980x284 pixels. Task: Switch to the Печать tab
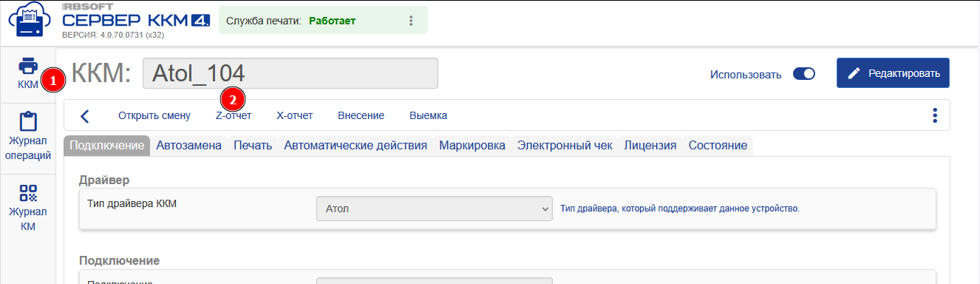tap(253, 146)
